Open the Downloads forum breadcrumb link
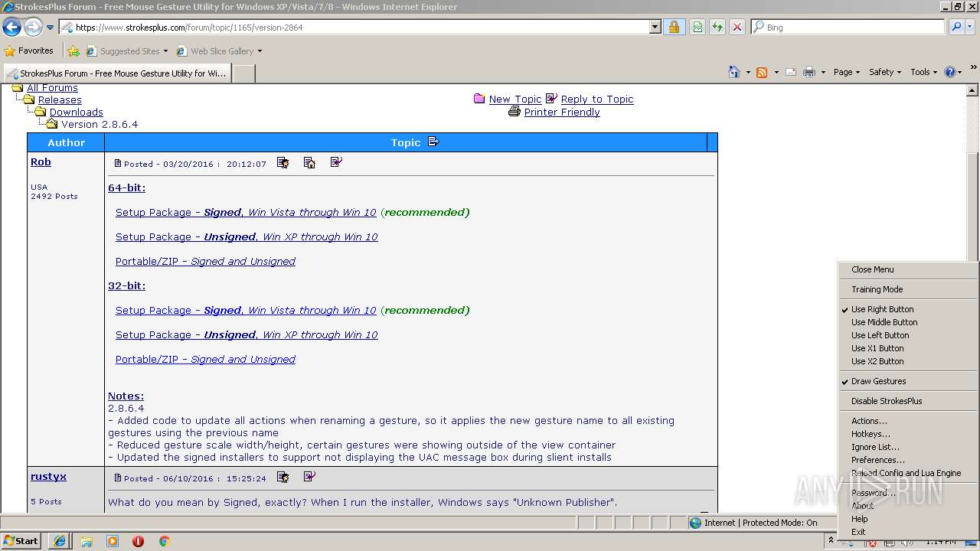980x551 pixels. coord(76,112)
